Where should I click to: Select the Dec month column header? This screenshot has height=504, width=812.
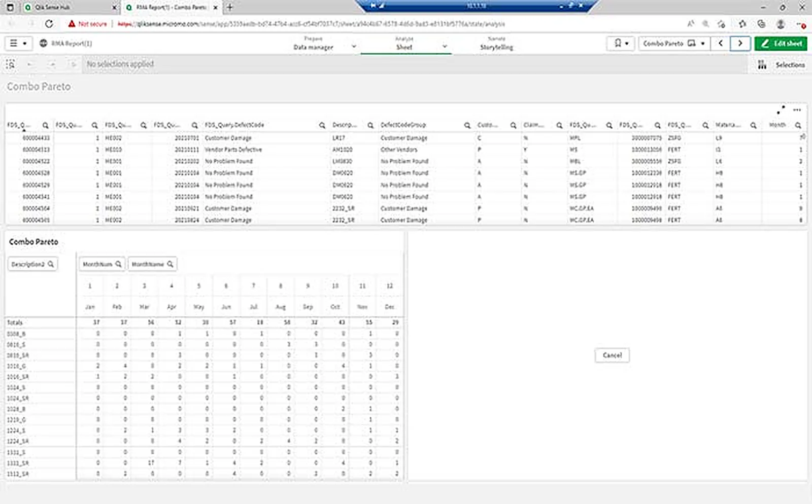pos(390,307)
